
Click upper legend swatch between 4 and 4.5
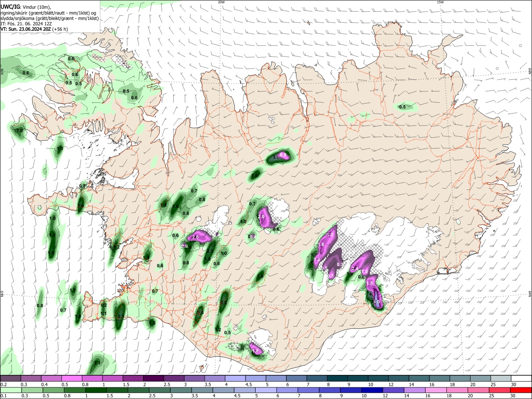tap(235, 379)
